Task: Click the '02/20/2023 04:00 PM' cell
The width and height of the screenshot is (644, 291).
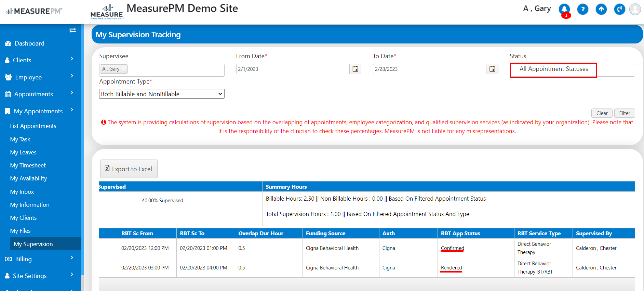Action: [205, 268]
